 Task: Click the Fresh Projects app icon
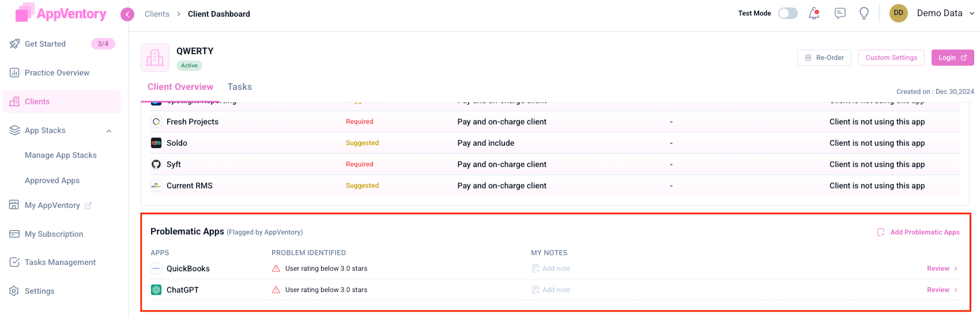point(156,122)
